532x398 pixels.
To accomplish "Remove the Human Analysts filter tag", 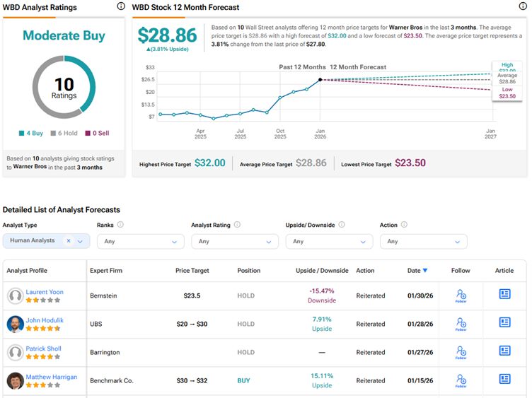I will point(69,241).
